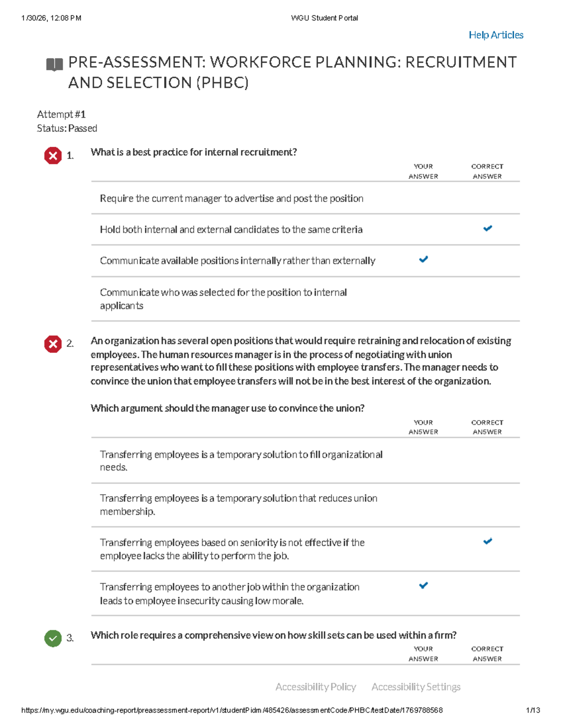Click the coaching report URL in footer
This screenshot has height=728, width=563.
coord(232,710)
